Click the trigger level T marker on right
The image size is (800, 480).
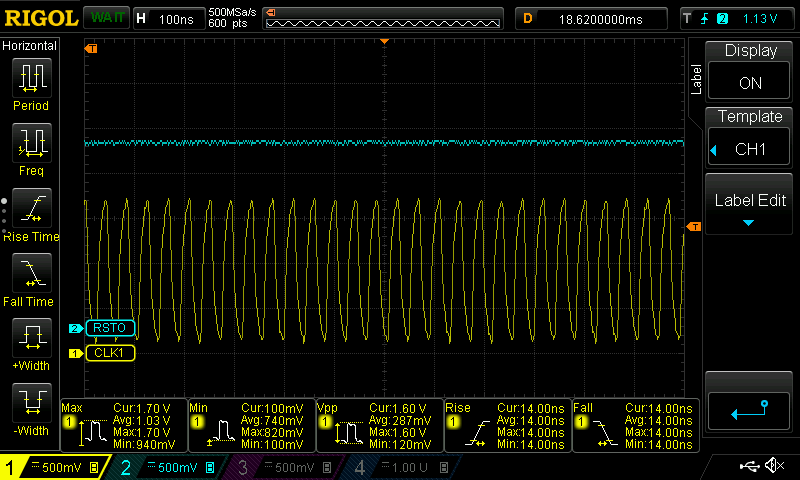pos(694,226)
